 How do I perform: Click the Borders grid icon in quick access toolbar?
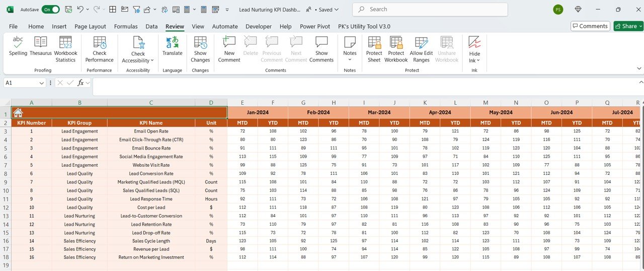pyautogui.click(x=113, y=10)
